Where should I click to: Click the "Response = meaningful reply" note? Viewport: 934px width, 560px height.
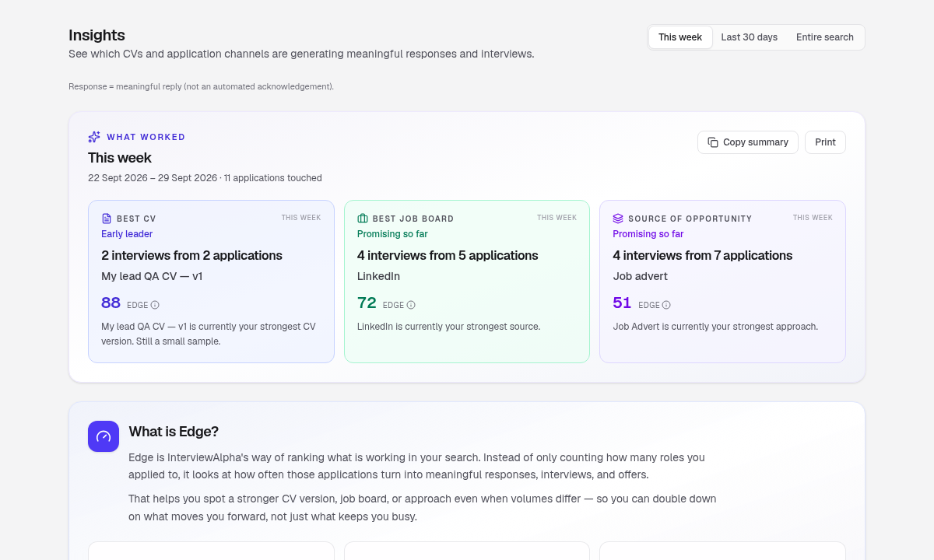(201, 86)
